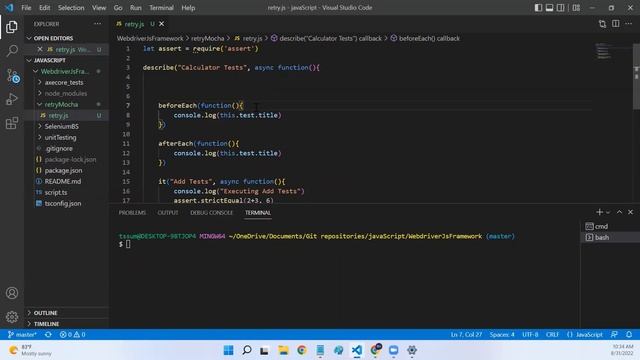
Task: Open the Extensions view
Action: click(12, 123)
